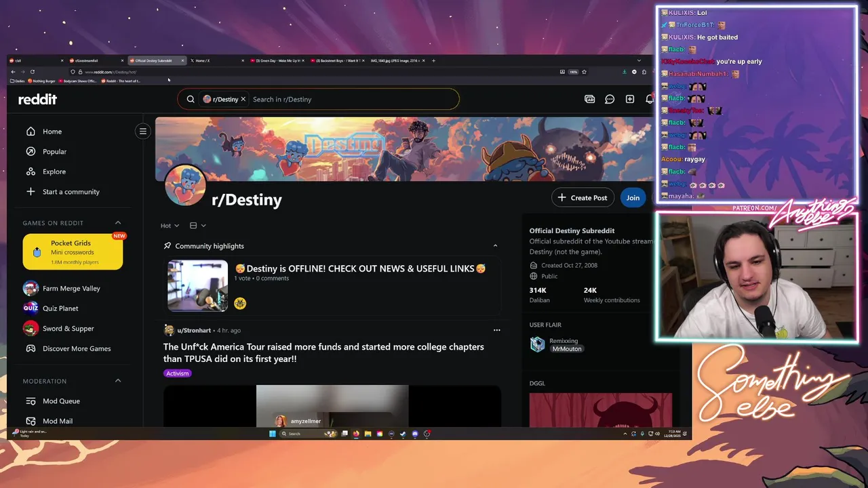This screenshot has width=868, height=488.
Task: Open the Reddit home logo
Action: click(x=37, y=99)
